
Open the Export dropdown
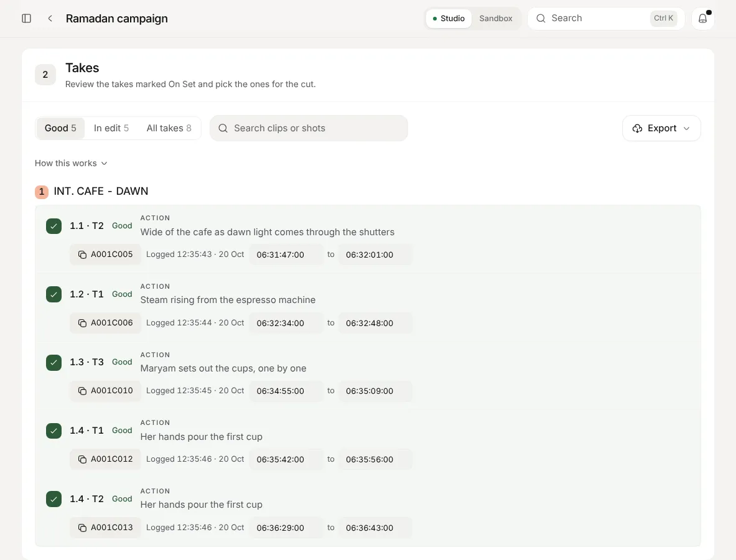tap(661, 128)
